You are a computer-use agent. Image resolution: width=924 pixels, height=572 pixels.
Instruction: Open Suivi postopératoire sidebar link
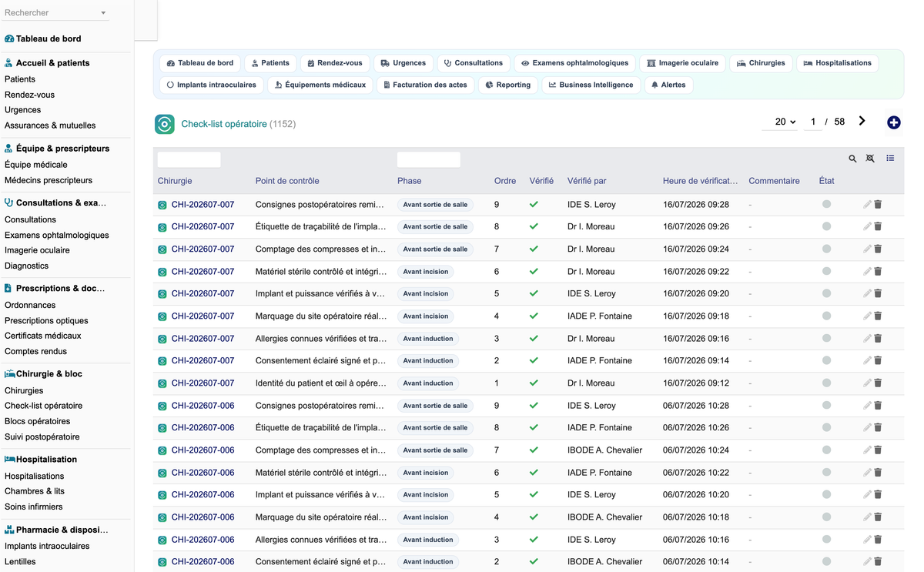[x=42, y=437]
